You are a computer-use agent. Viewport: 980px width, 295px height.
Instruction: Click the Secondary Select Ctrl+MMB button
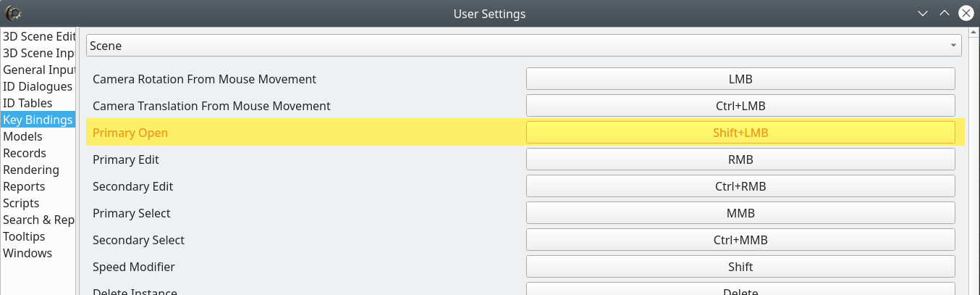(x=740, y=240)
